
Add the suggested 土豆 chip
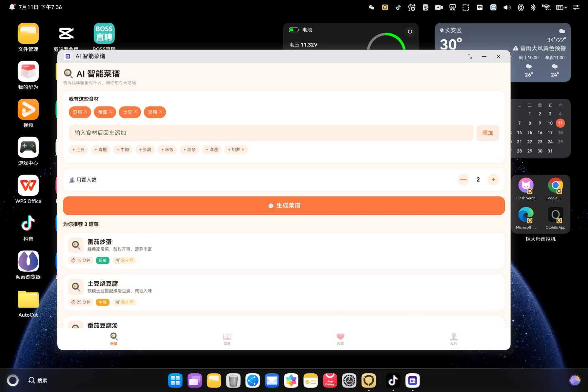tap(78, 149)
